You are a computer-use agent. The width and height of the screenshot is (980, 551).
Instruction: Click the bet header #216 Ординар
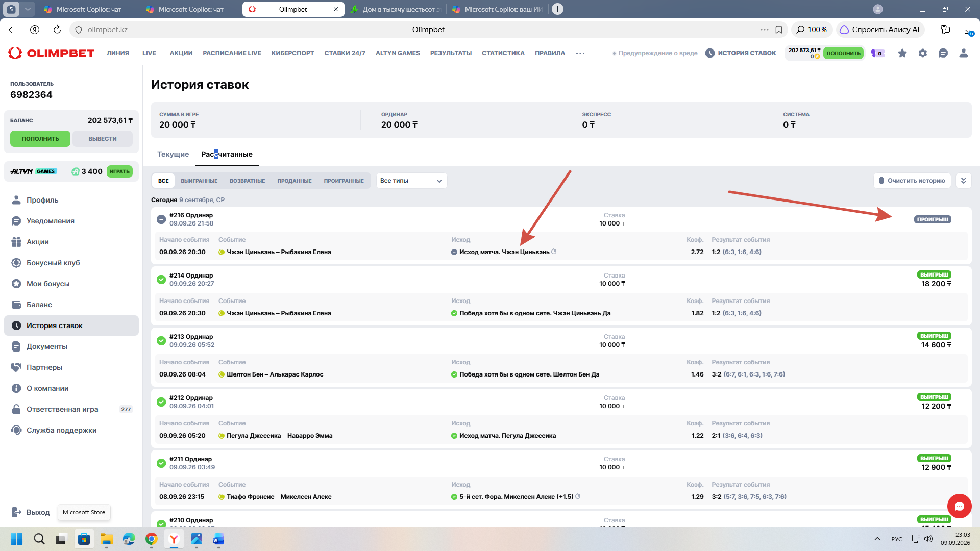coord(191,215)
